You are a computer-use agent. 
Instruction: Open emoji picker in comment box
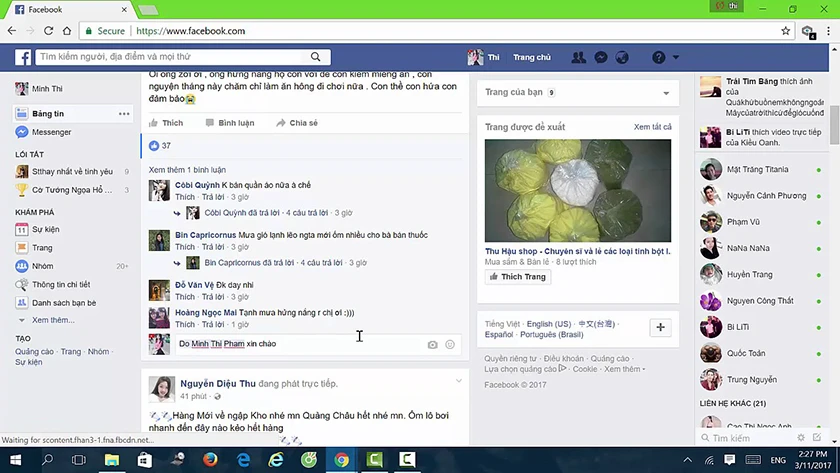pos(450,344)
